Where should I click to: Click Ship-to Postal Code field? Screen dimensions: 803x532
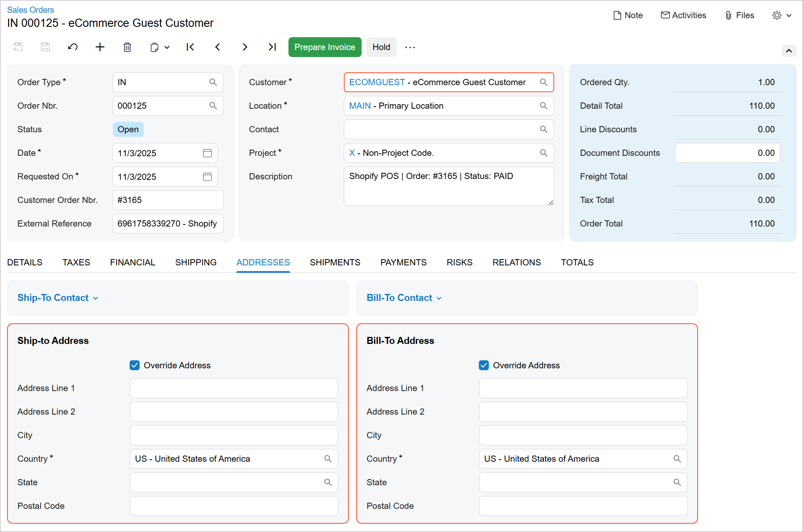(x=234, y=506)
